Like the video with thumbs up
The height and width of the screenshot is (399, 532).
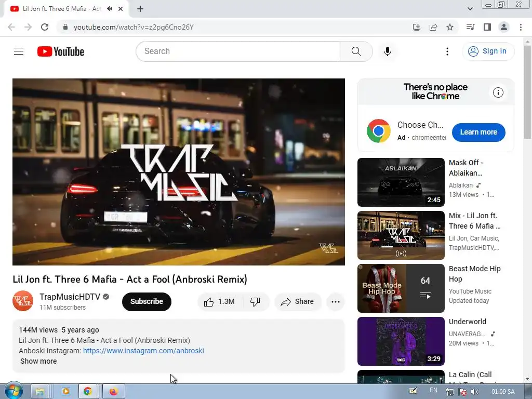click(220, 302)
